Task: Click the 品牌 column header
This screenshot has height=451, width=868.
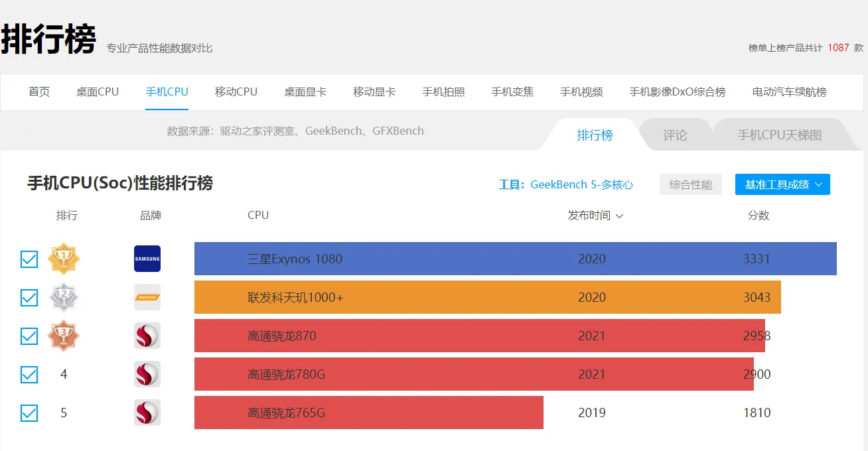Action: (151, 216)
